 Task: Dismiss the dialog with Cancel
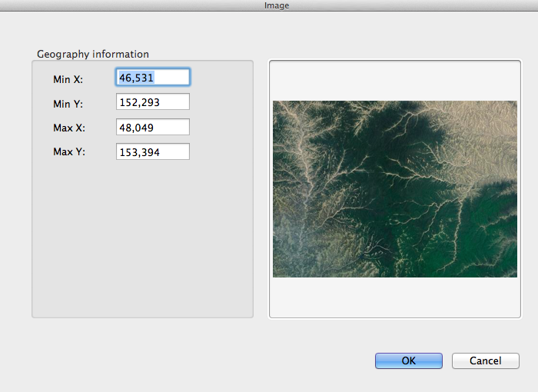click(486, 360)
